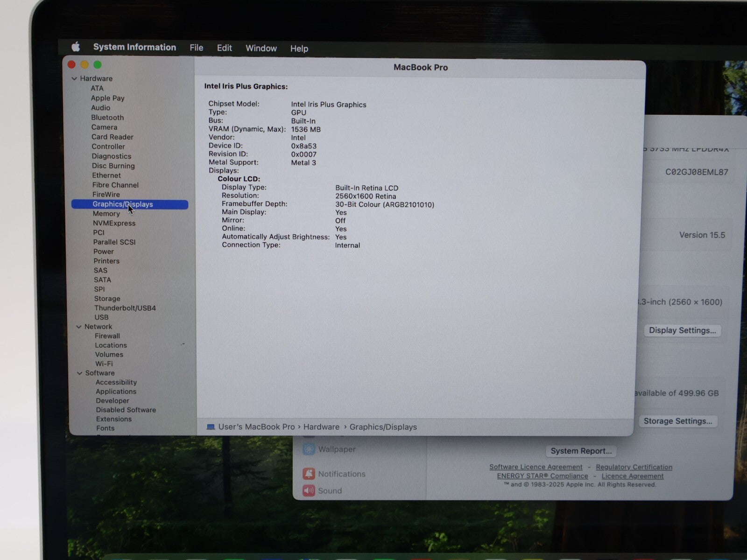Select Volumes under Network
This screenshot has height=560, width=747.
pos(109,355)
